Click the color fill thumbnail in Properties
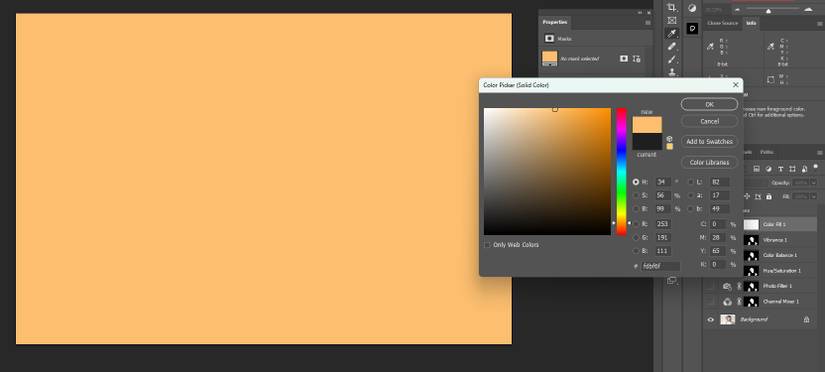Screen dimensions: 825x372 (550, 58)
